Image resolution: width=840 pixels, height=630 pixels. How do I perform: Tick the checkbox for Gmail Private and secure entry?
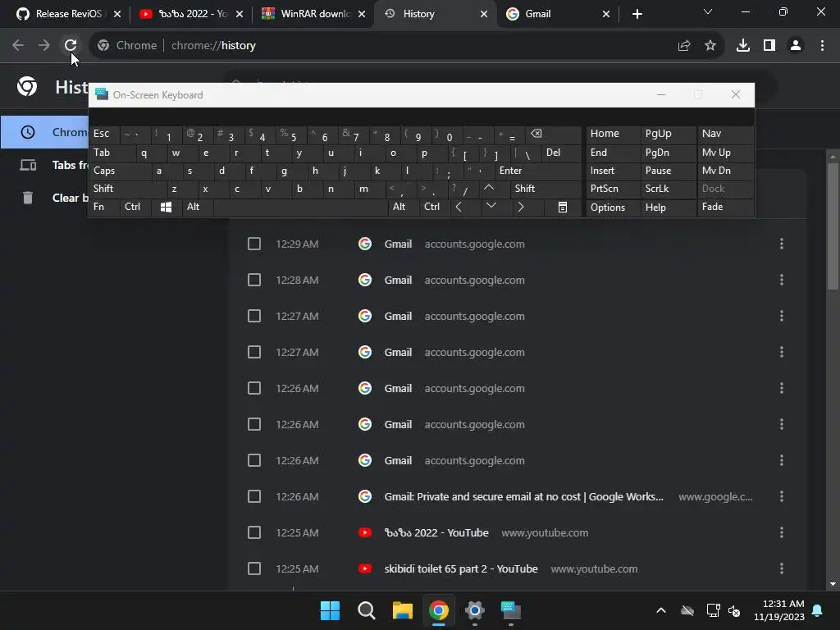pyautogui.click(x=254, y=496)
